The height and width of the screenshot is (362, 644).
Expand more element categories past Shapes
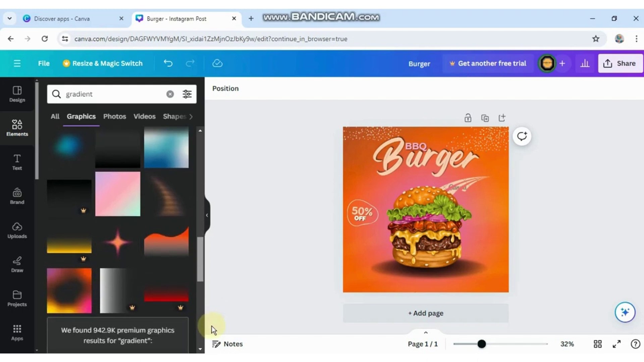(x=191, y=117)
